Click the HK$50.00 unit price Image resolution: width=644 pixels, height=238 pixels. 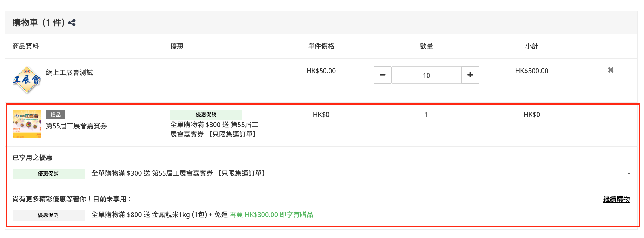point(321,71)
